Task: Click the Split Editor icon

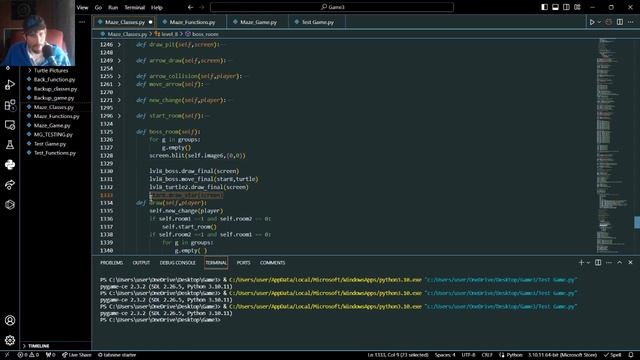Action: 620,22
